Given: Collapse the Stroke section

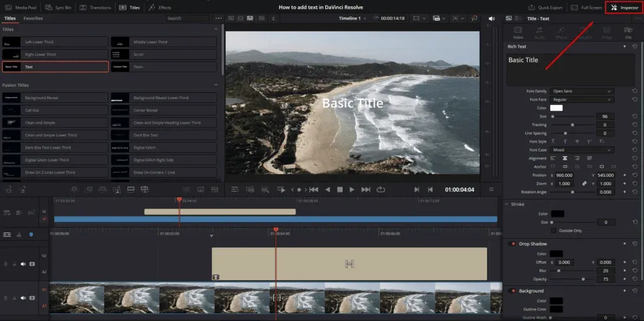Looking at the screenshot, I should tap(506, 204).
